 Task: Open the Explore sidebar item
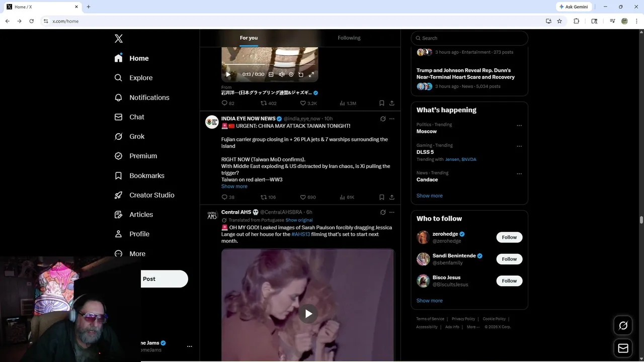(x=134, y=78)
